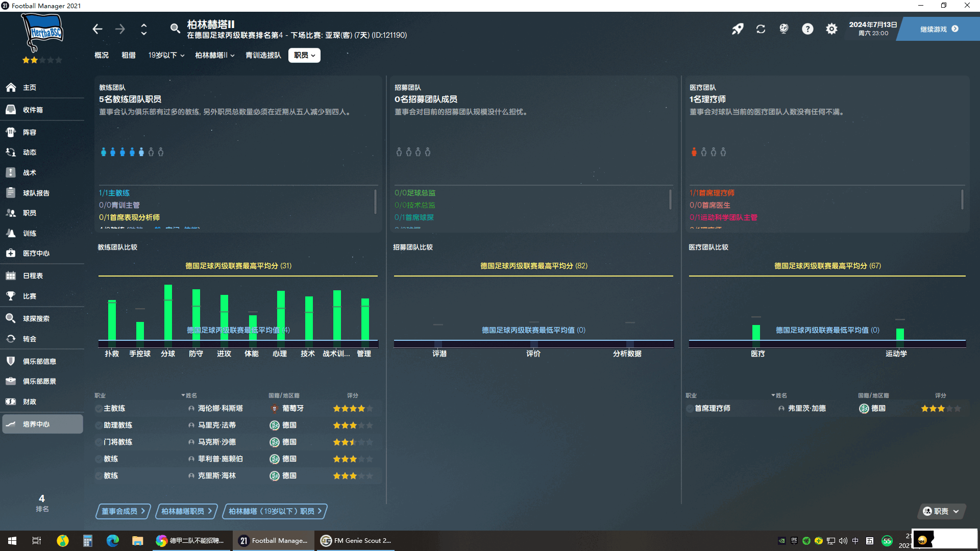Open Calculator from taskbar
Image resolution: width=980 pixels, height=551 pixels.
click(87, 541)
